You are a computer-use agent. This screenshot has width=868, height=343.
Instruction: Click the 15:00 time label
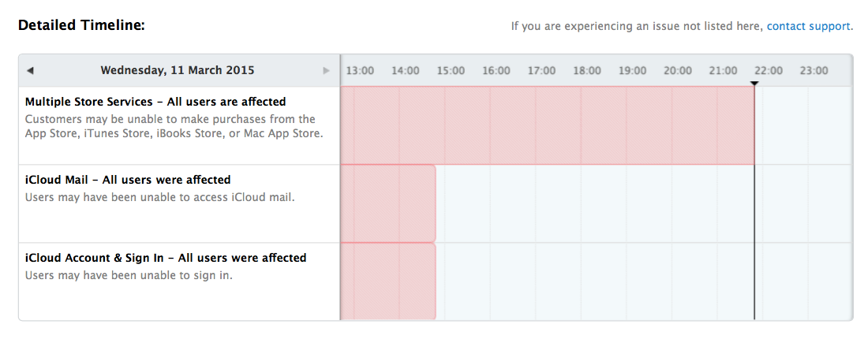coord(451,71)
